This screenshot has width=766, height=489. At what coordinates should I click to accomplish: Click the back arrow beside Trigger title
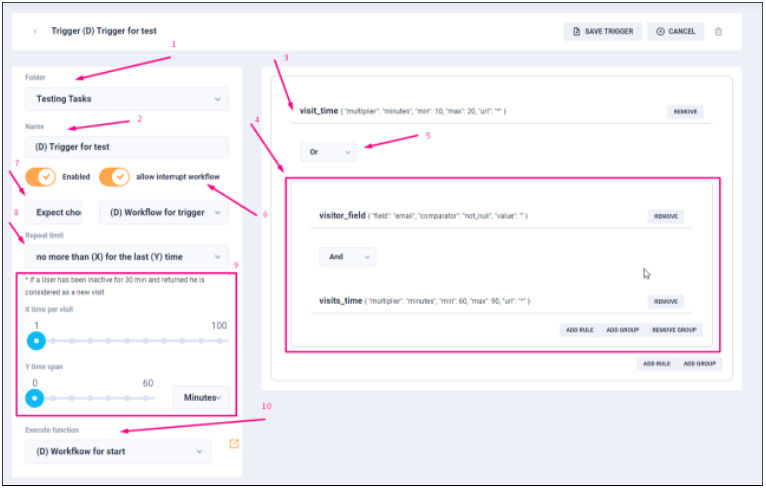[36, 31]
